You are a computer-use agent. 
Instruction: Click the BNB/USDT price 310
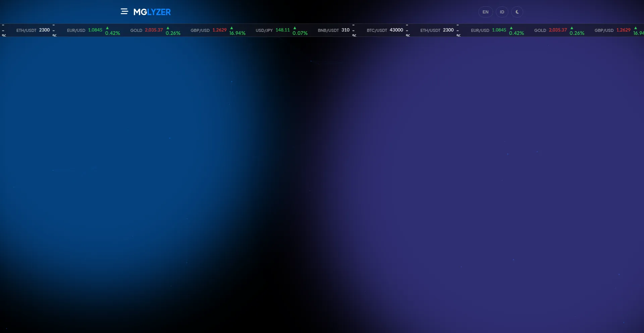click(345, 30)
